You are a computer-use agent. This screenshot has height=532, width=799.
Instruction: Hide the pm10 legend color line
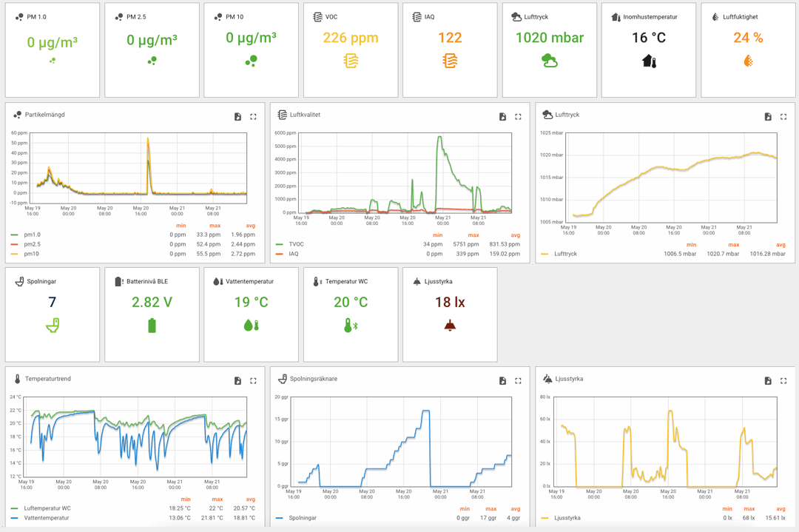click(15, 254)
